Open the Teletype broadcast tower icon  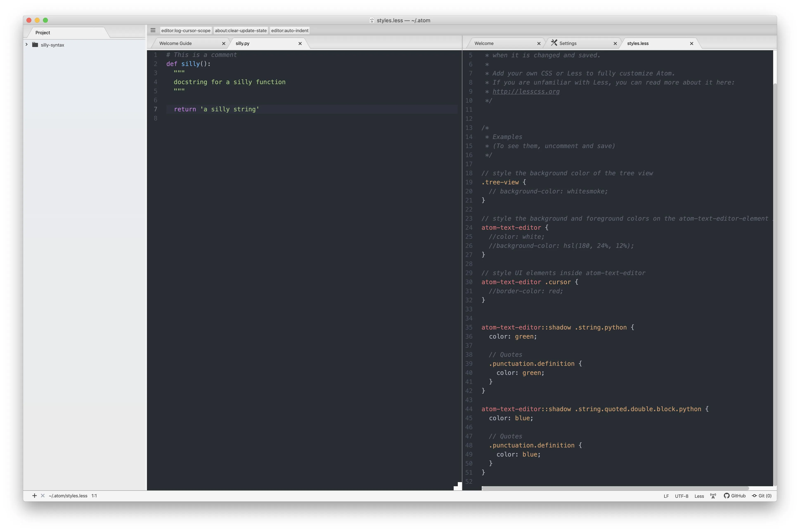click(713, 496)
